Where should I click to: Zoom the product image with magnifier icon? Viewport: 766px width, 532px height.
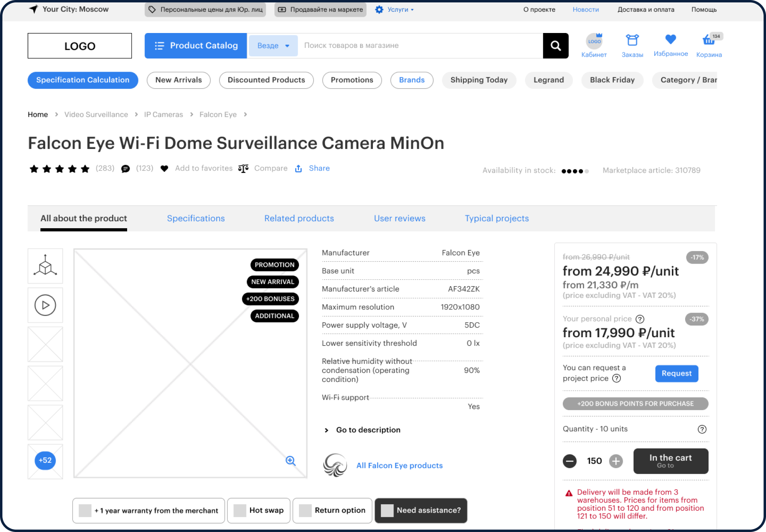click(290, 461)
